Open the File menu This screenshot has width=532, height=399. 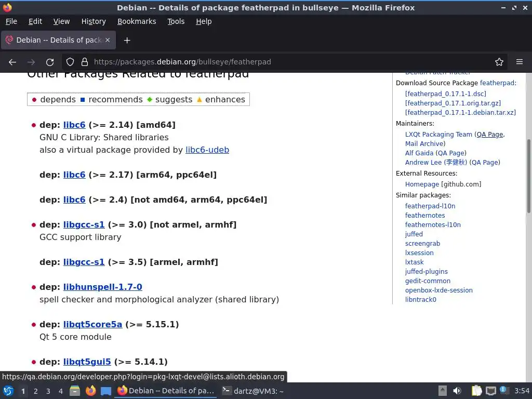pyautogui.click(x=11, y=21)
